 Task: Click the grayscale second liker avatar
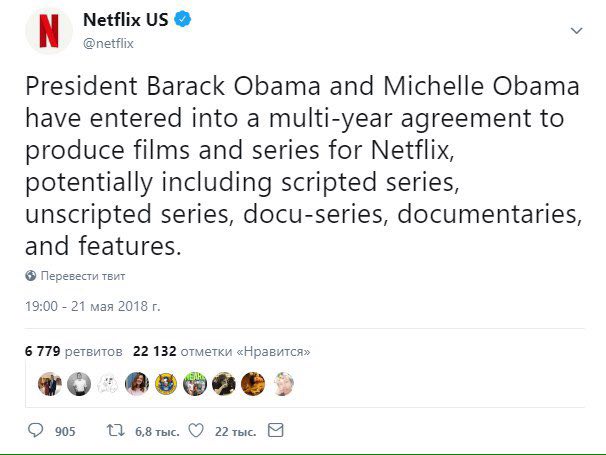pos(79,384)
